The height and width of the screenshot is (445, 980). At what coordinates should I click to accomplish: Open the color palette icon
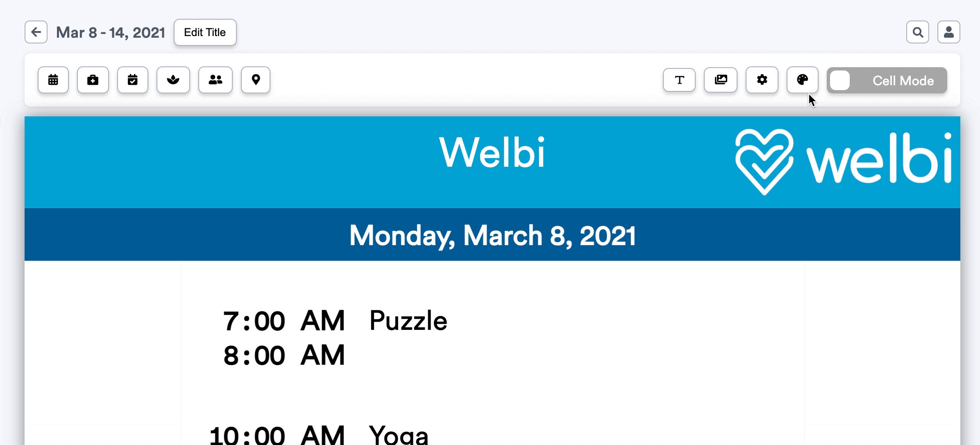click(802, 80)
